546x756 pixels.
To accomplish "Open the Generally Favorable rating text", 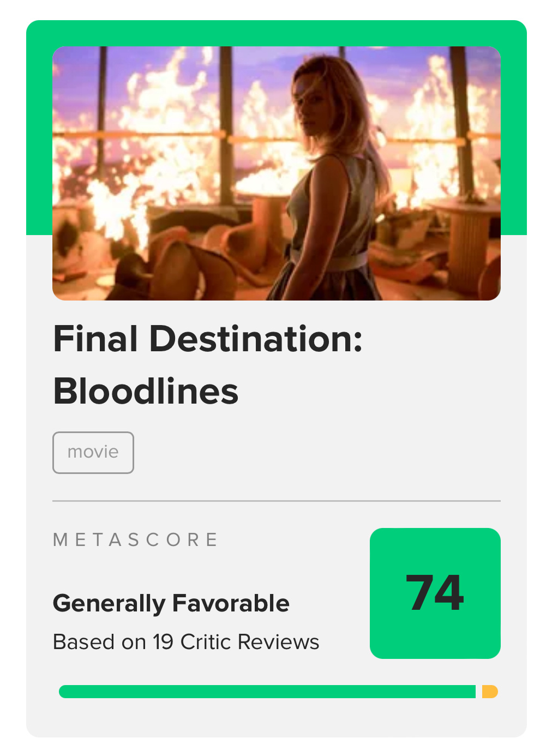I will pos(171,604).
